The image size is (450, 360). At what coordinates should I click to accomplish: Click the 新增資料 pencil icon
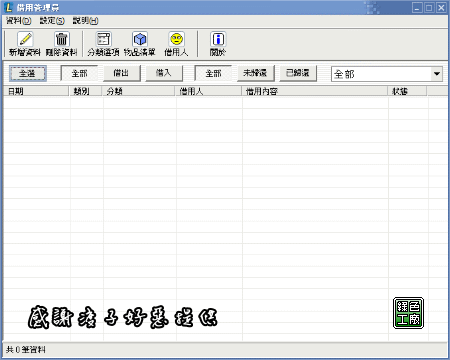click(x=25, y=39)
